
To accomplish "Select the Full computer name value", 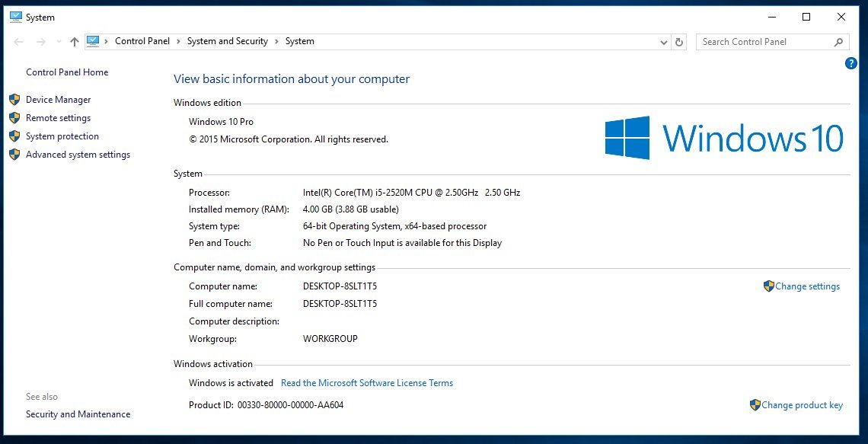I will [340, 303].
